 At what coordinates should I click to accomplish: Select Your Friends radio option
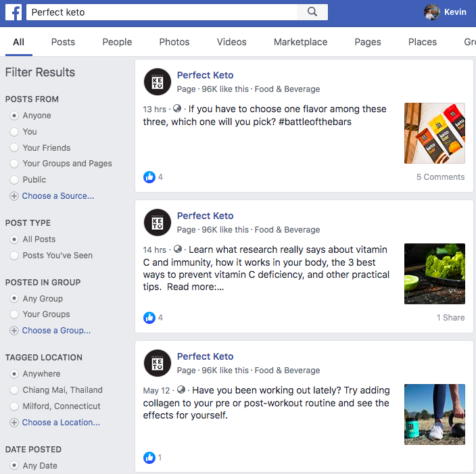pos(14,147)
